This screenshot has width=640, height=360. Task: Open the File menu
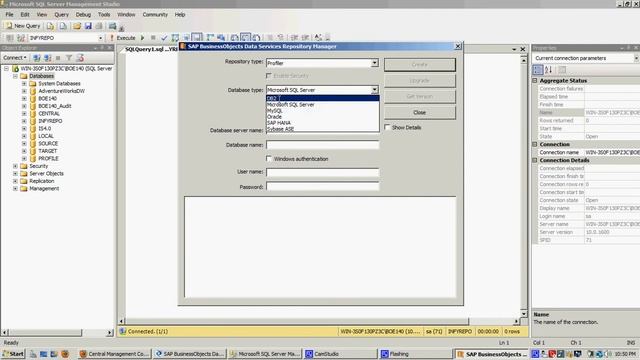pyautogui.click(x=9, y=14)
